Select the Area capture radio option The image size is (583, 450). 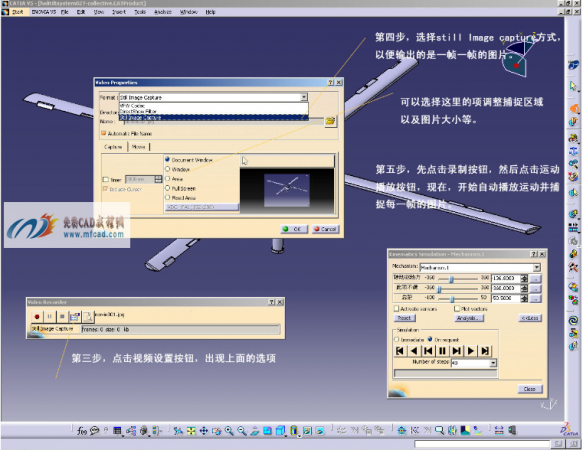[x=167, y=179]
